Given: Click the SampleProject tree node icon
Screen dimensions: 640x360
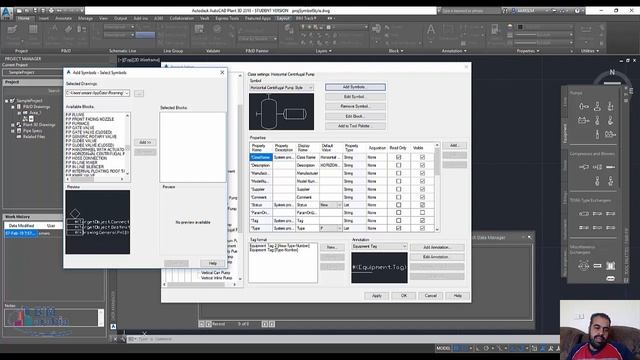Looking at the screenshot, I should (x=13, y=100).
